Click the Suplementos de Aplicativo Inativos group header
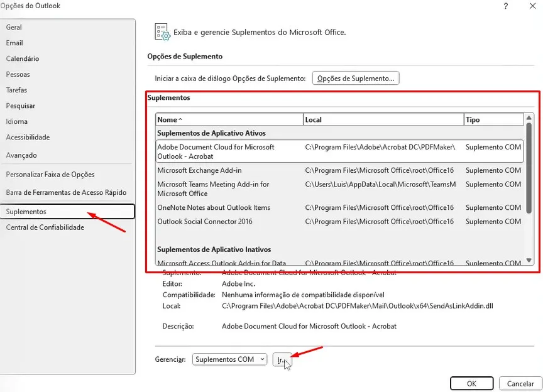Image resolution: width=543 pixels, height=392 pixels. tap(214, 249)
